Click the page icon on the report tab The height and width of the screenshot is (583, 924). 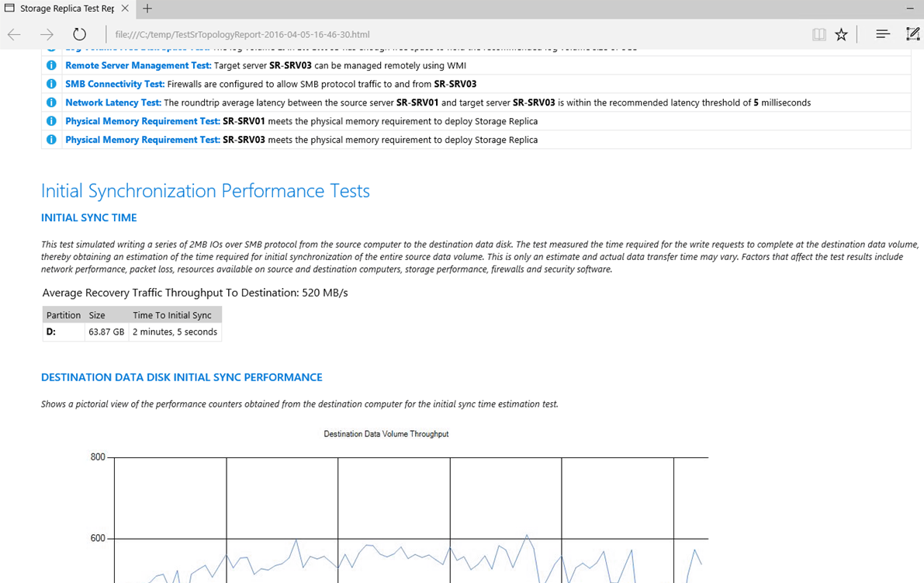click(11, 9)
